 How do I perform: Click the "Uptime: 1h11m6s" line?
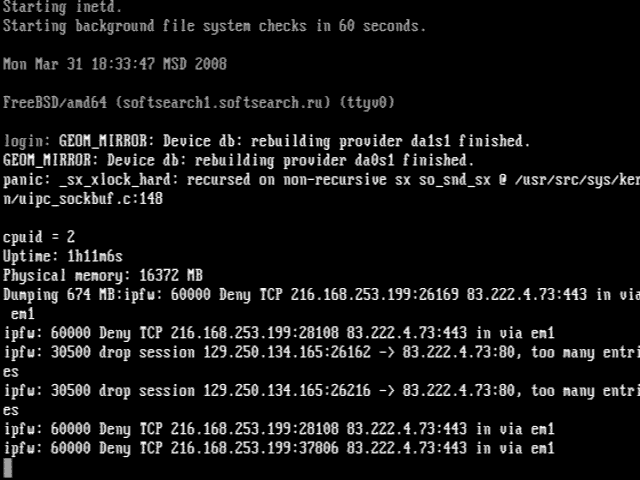tap(64, 256)
